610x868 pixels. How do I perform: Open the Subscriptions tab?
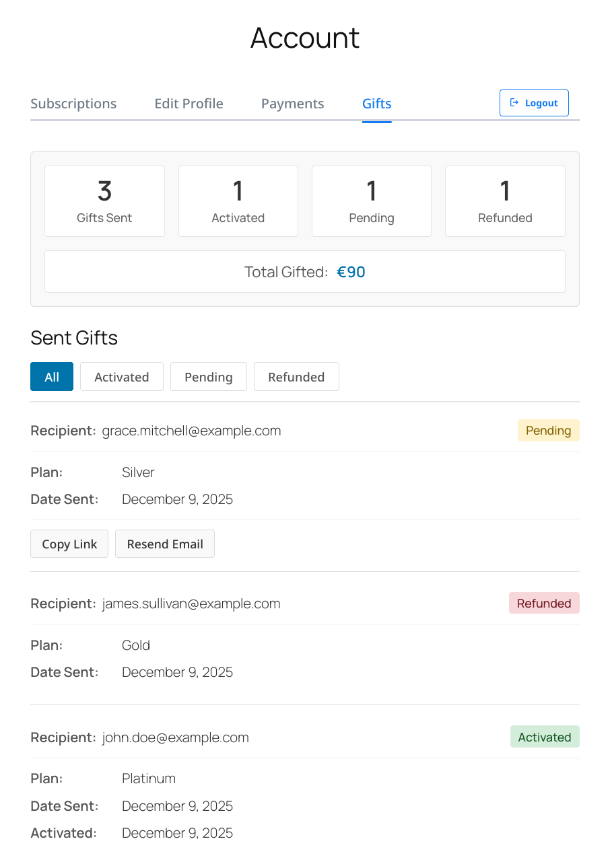tap(73, 104)
